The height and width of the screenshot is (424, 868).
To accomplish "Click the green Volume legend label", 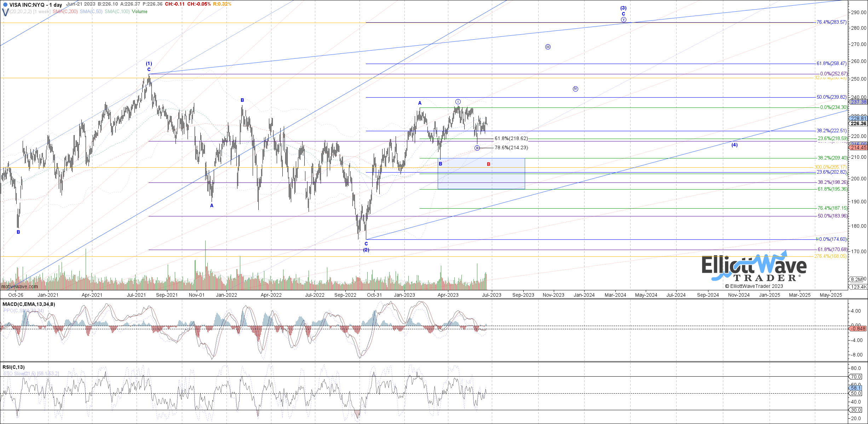I will pos(139,12).
